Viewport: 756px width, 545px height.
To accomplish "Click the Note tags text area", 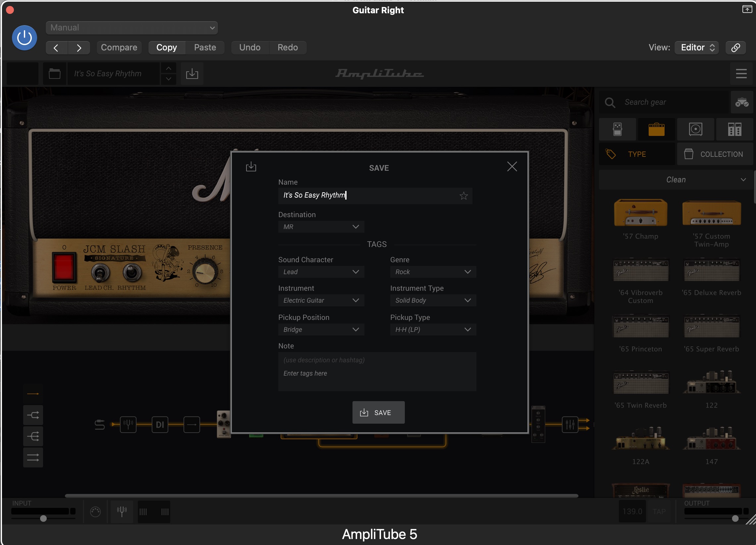I will (x=377, y=372).
